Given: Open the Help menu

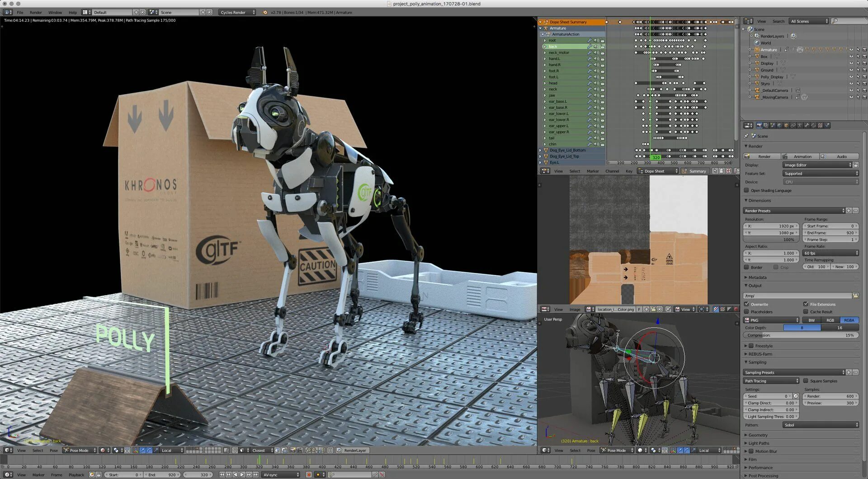Looking at the screenshot, I should (x=73, y=12).
